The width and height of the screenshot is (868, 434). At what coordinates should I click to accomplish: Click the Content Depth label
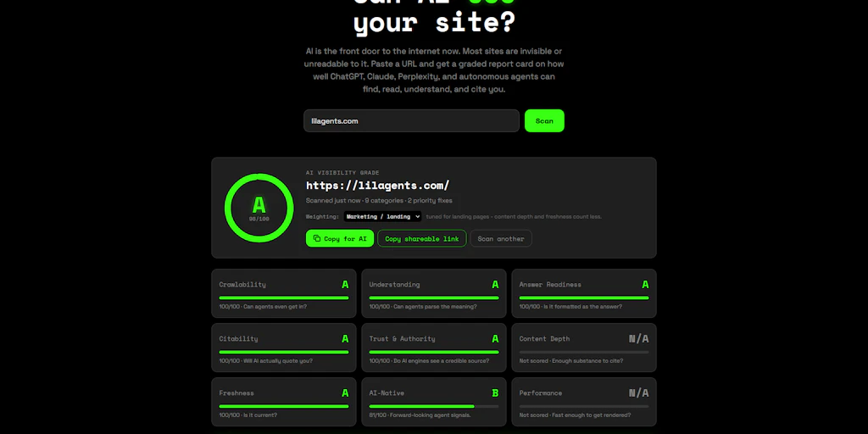(x=544, y=339)
